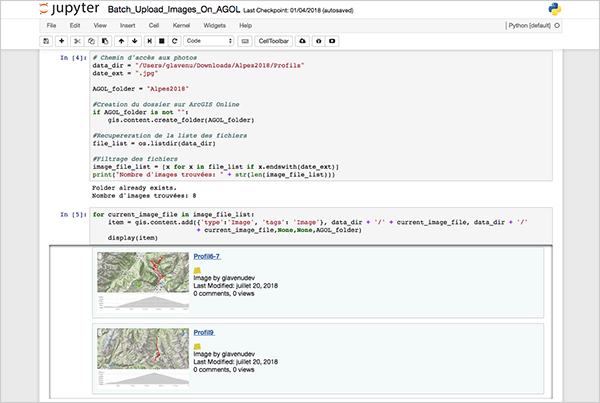Expand the File menu
This screenshot has height=403, width=600.
coord(51,24)
